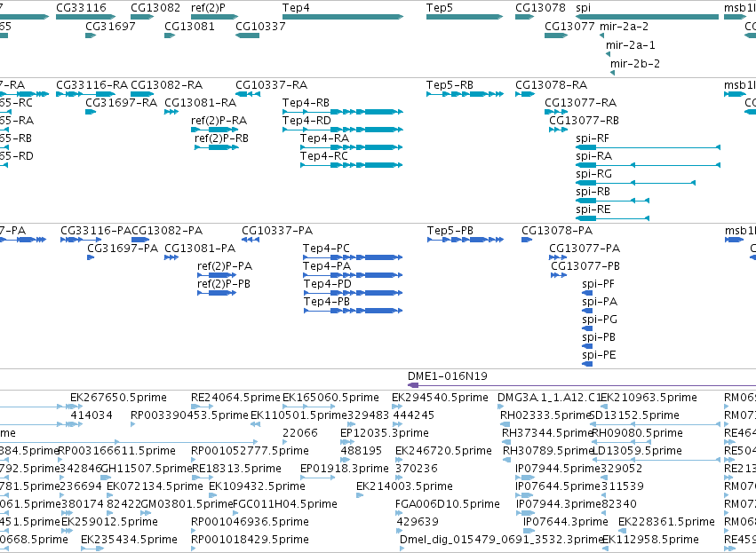Select the Tep4-PA protein label
Viewport: 756px width, 553px height.
327,266
